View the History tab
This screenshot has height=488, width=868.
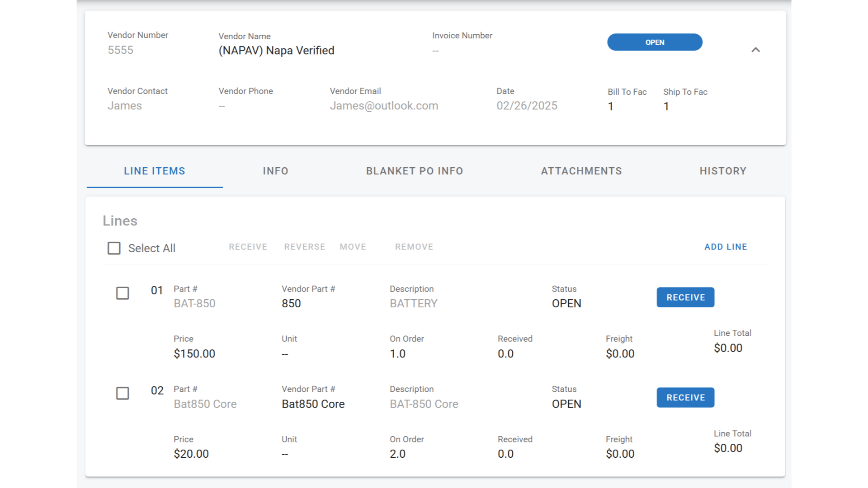[722, 171]
